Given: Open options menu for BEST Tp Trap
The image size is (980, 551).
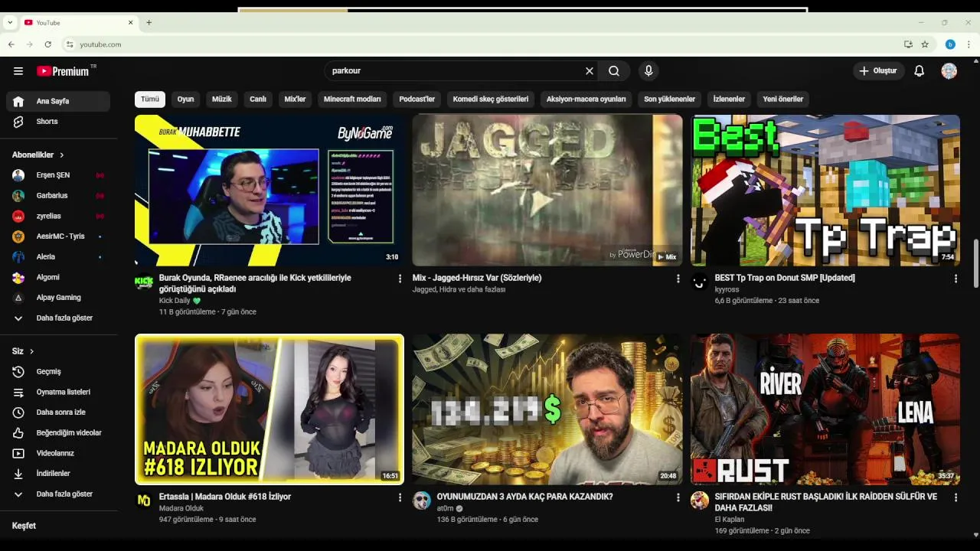Looking at the screenshot, I should 955,279.
